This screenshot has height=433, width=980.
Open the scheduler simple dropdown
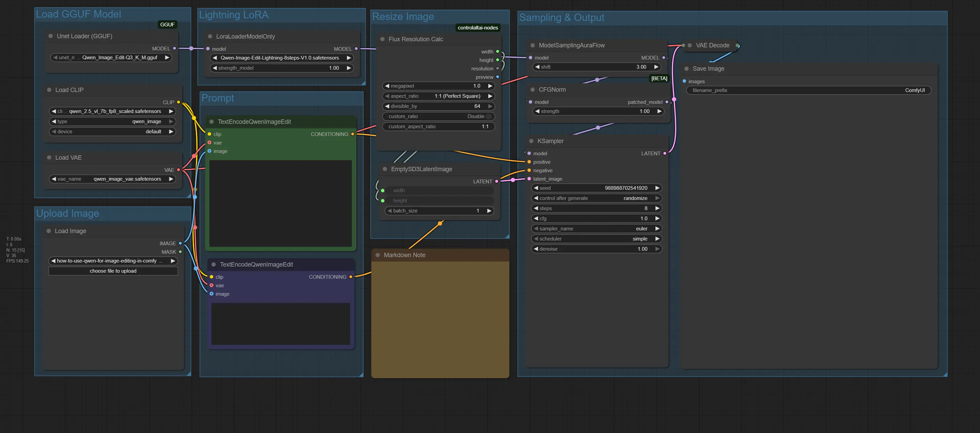pyautogui.click(x=597, y=239)
